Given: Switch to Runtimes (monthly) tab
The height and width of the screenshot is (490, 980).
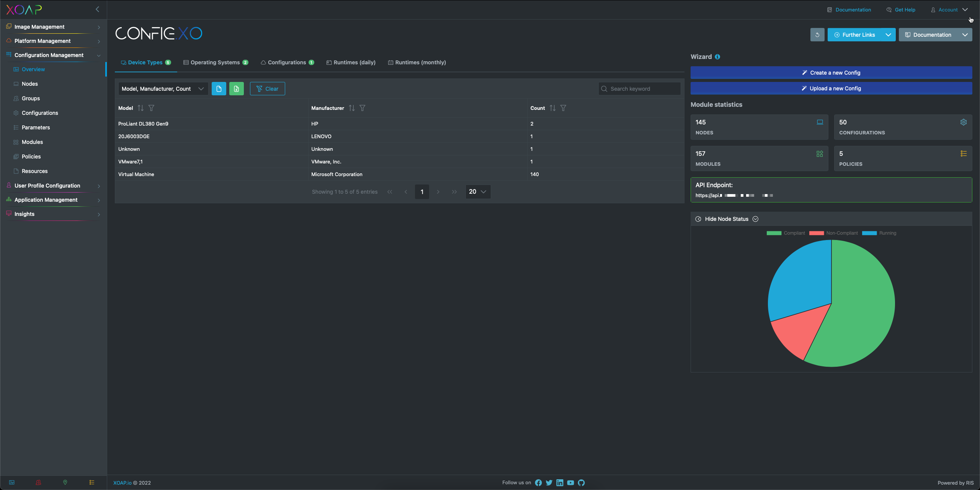Looking at the screenshot, I should click(417, 62).
